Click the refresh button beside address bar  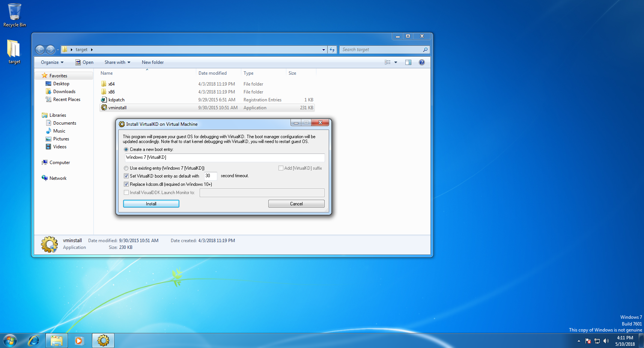(x=332, y=50)
